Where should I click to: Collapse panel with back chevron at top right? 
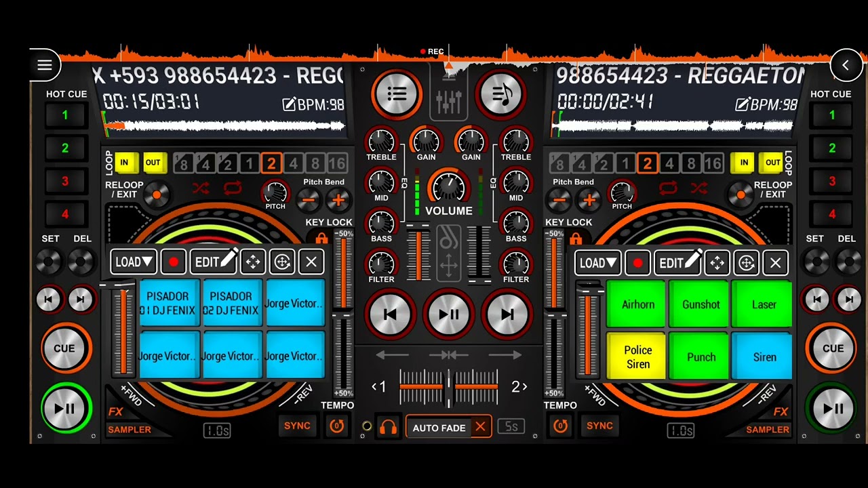click(x=846, y=65)
